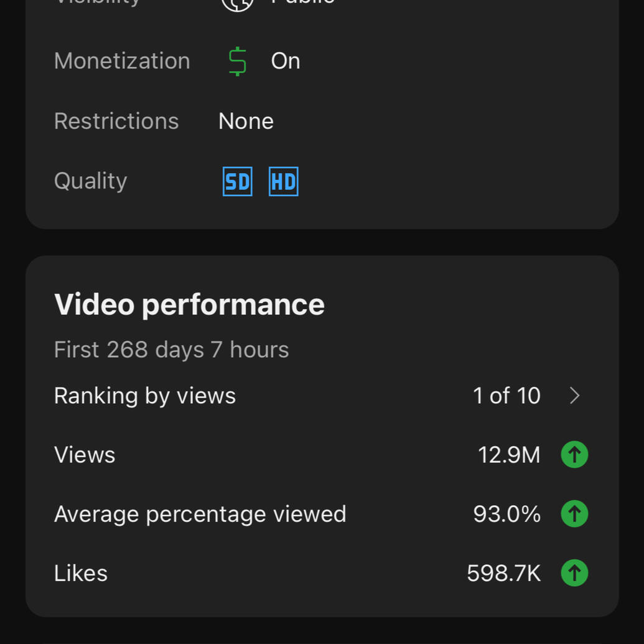The height and width of the screenshot is (644, 644).
Task: Tap the Likes row label
Action: tap(80, 573)
